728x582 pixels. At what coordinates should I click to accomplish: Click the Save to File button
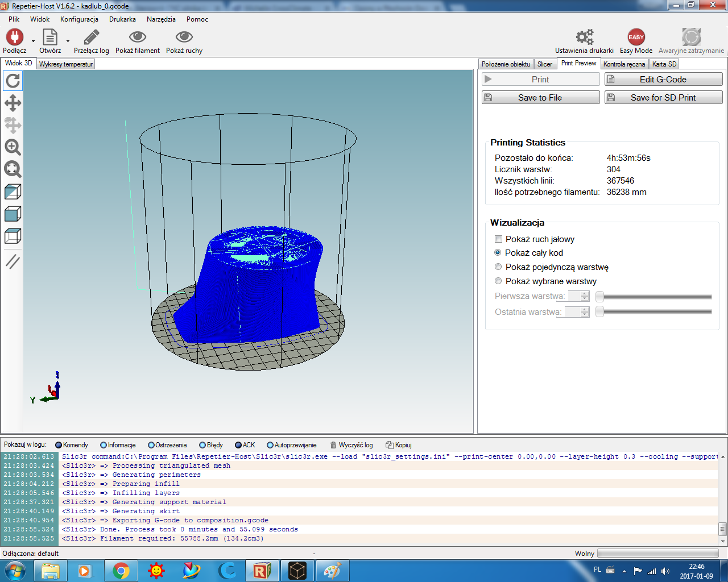[540, 98]
